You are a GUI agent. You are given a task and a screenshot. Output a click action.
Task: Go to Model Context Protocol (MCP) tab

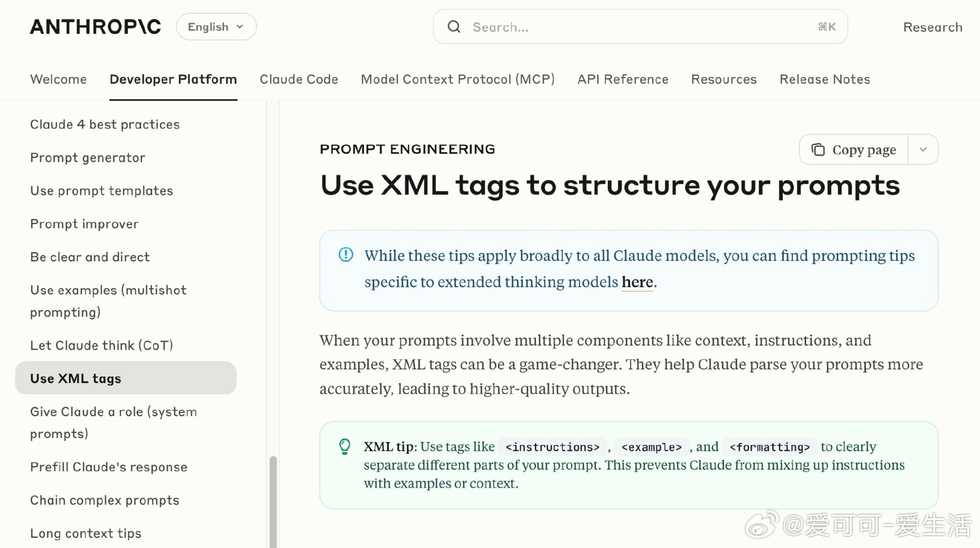click(458, 80)
